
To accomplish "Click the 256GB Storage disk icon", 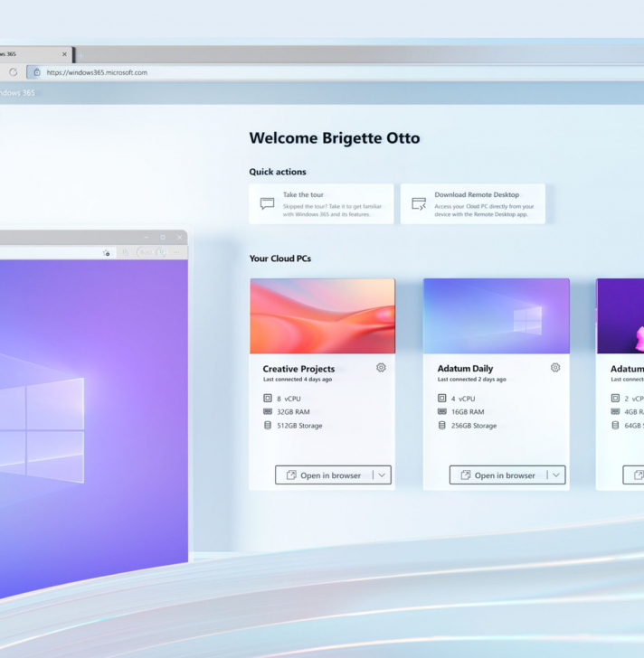I will (441, 425).
